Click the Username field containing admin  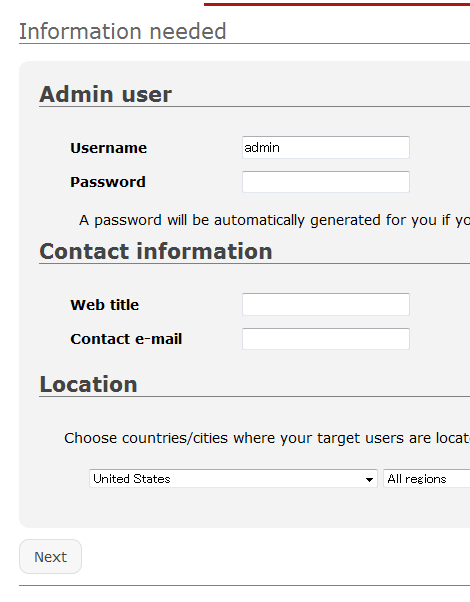click(326, 147)
